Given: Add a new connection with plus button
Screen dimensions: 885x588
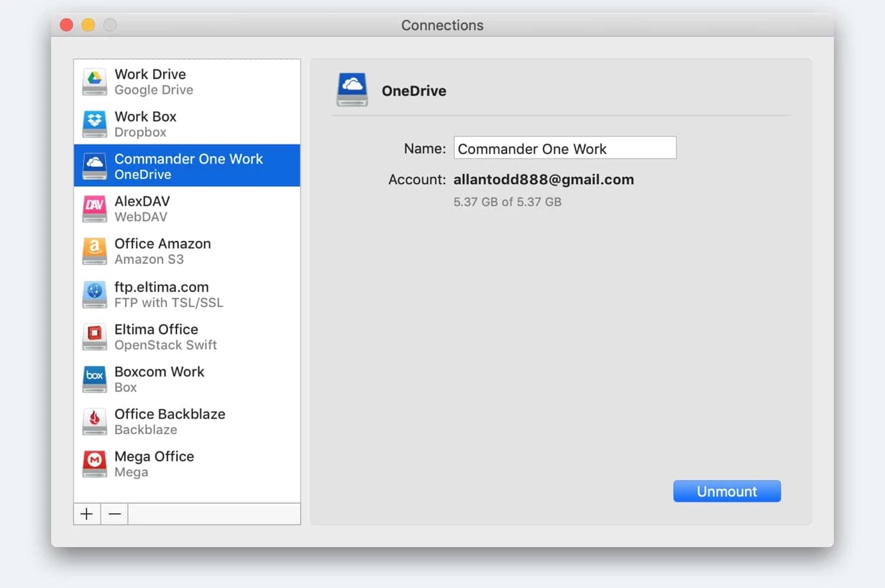Looking at the screenshot, I should coord(87,514).
